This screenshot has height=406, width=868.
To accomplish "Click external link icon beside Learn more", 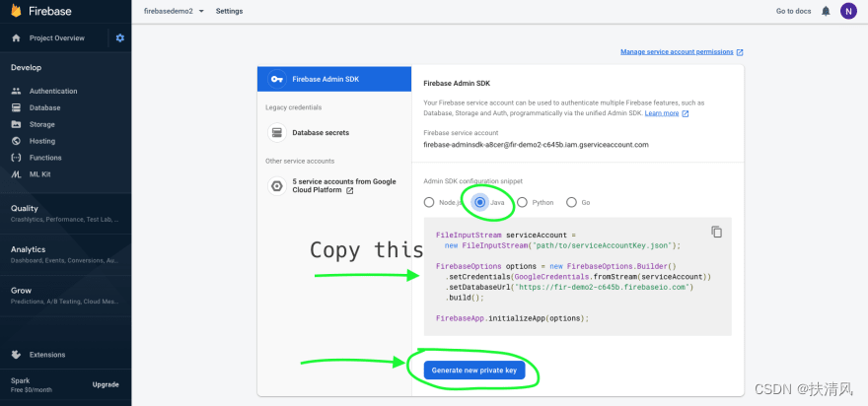I will point(686,113).
